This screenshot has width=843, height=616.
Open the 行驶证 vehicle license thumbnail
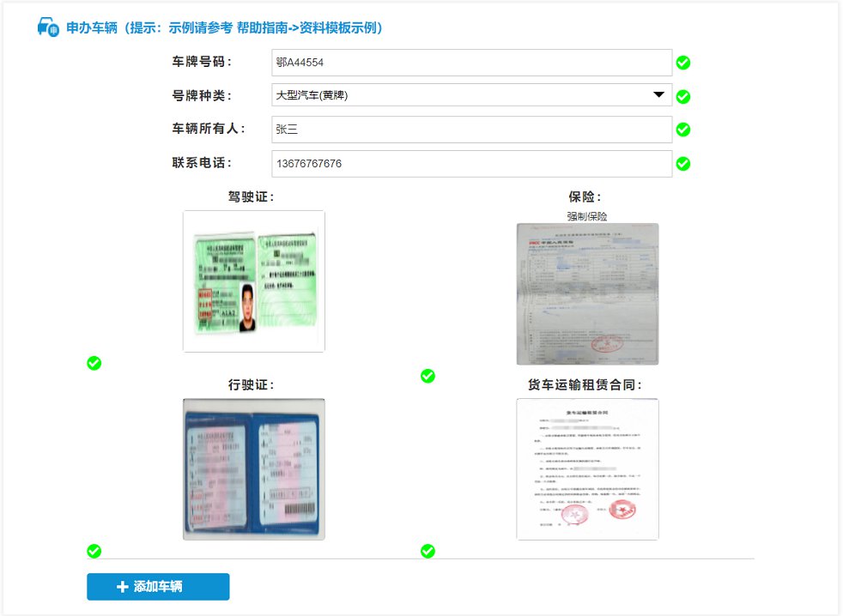click(x=254, y=469)
